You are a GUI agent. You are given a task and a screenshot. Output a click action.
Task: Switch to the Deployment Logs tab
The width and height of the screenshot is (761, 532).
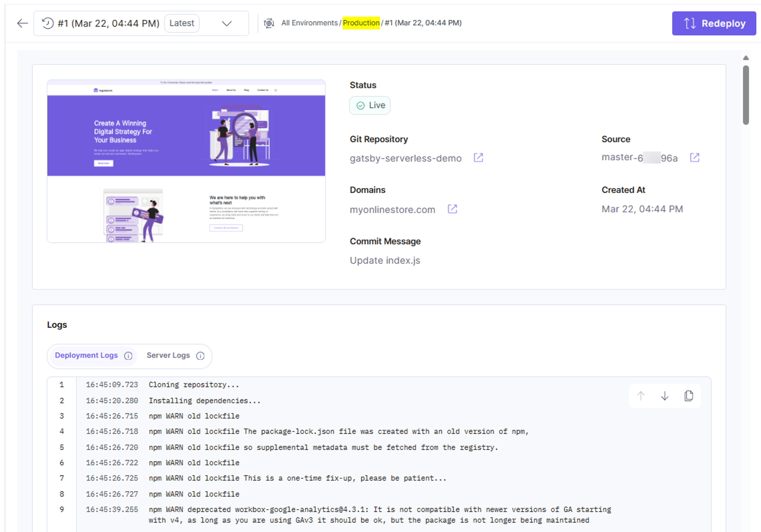tap(86, 355)
